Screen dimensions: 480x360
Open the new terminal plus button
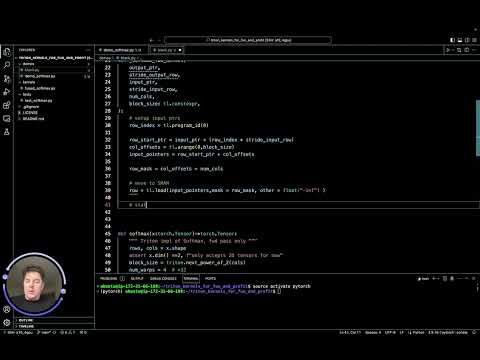point(435,278)
